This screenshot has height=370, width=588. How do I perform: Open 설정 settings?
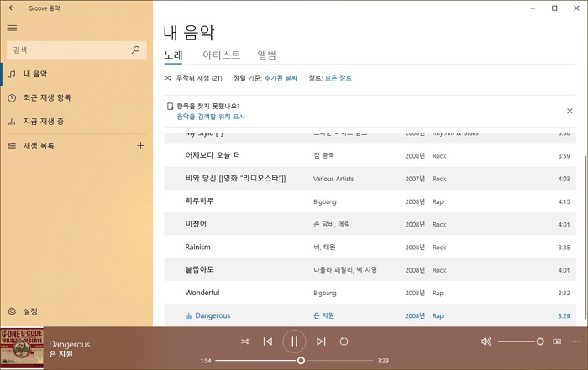pos(76,311)
